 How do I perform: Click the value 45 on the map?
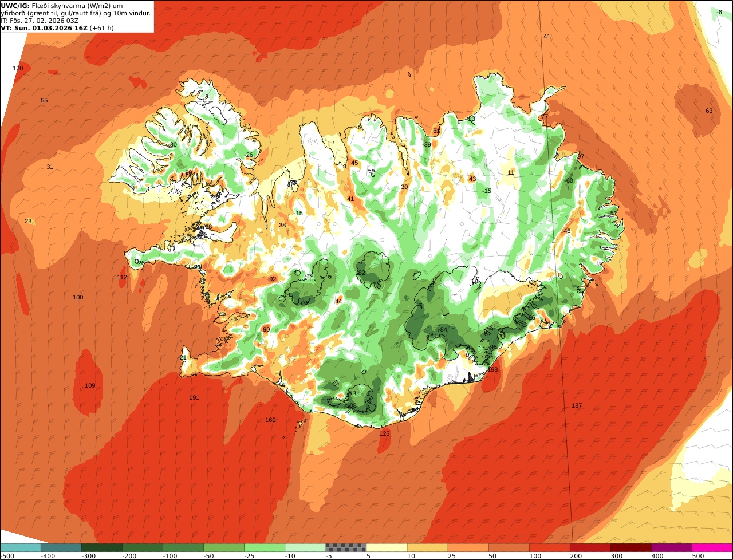[354, 163]
